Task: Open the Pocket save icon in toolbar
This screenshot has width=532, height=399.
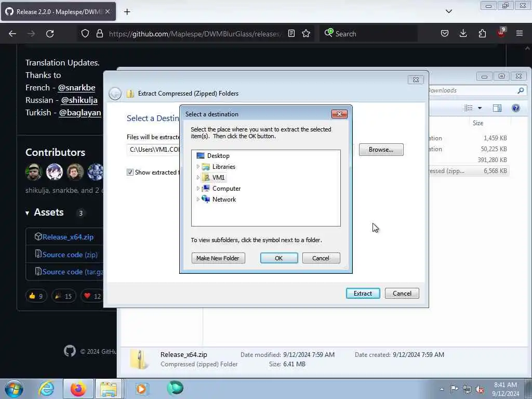Action: [x=445, y=33]
